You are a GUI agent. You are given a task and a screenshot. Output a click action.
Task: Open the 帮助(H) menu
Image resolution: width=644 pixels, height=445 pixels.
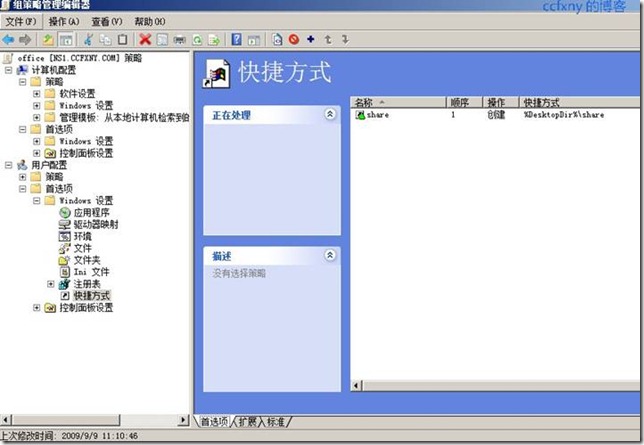[150, 21]
